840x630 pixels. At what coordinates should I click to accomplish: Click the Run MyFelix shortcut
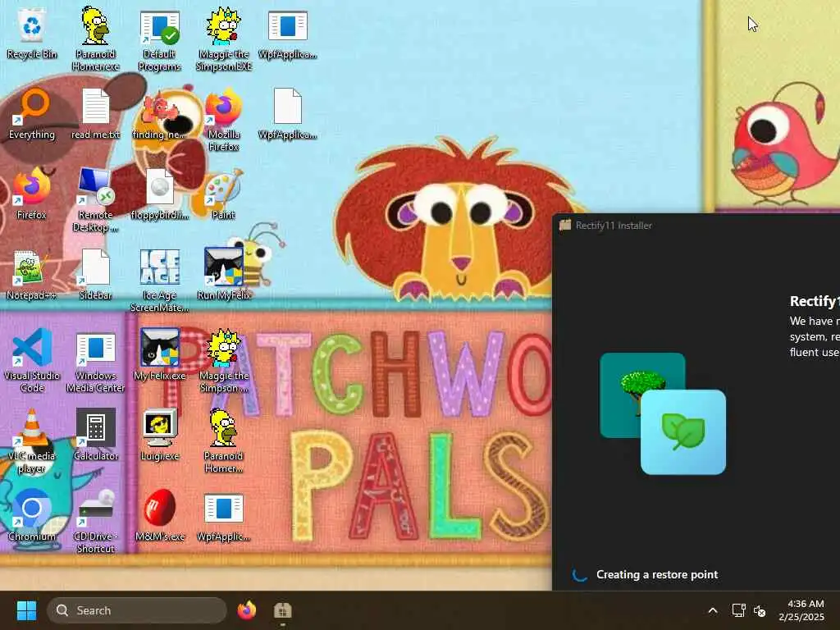click(x=223, y=274)
